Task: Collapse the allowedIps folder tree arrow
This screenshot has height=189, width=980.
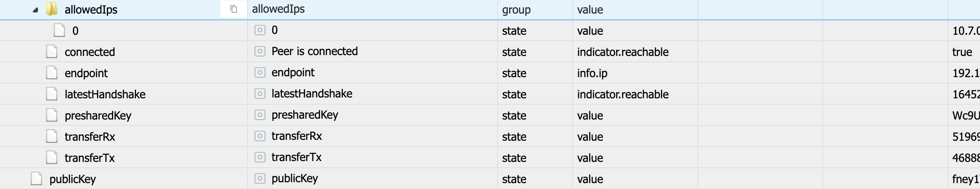Action: pos(36,10)
